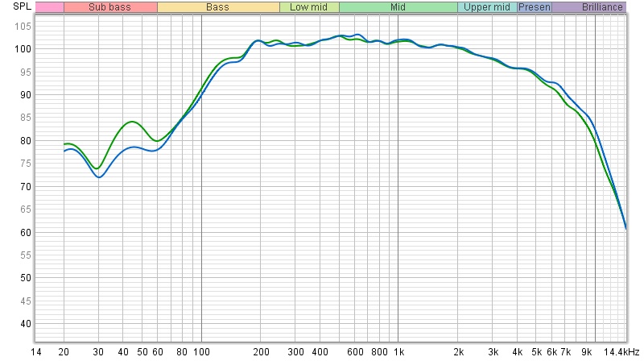Click the 1k frequency axis label

(398, 352)
